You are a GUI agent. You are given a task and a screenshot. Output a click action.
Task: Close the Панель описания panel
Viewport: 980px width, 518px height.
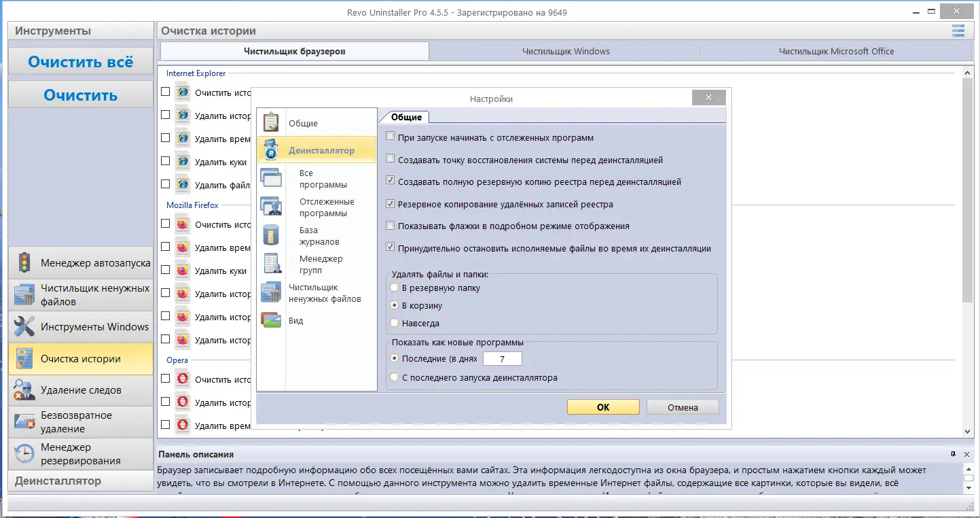point(968,454)
